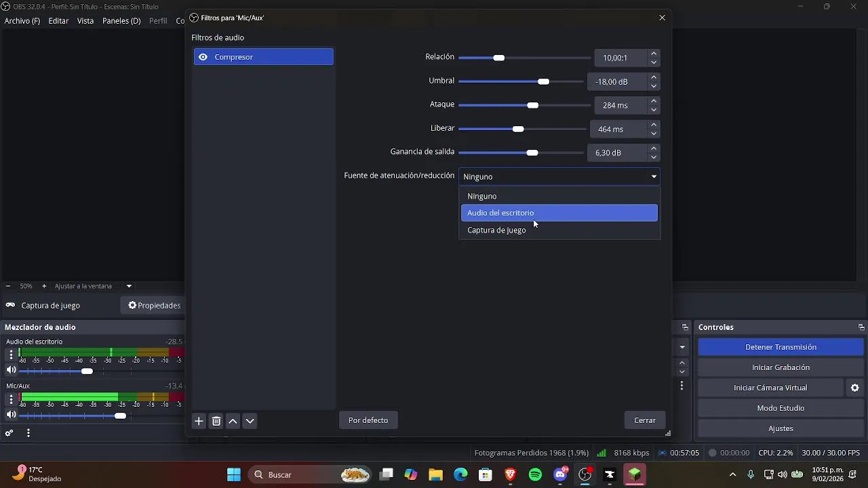Click the Ataque slider handle
The height and width of the screenshot is (488, 868).
point(532,105)
